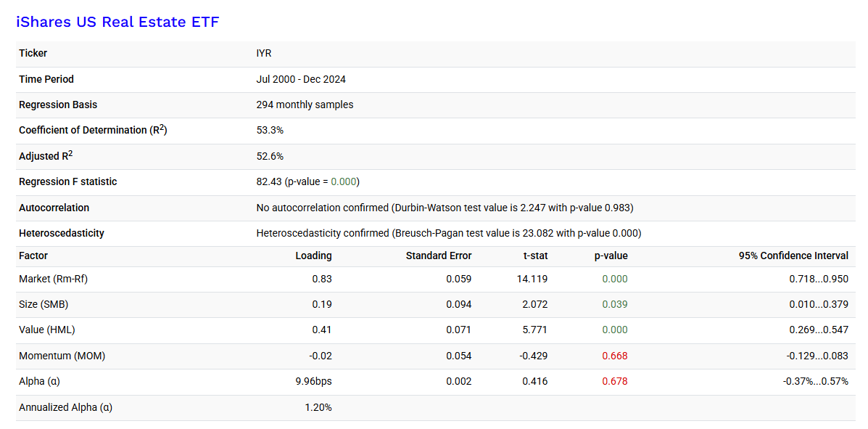Click the Autocorrelation row label
Screen dimensions: 868x429
(x=54, y=208)
